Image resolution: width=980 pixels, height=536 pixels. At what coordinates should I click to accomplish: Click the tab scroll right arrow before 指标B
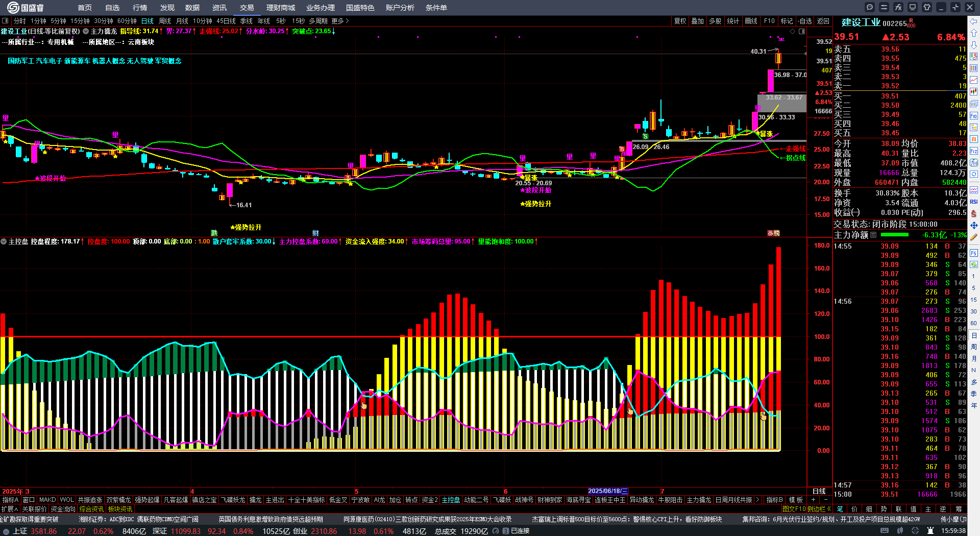[757, 500]
